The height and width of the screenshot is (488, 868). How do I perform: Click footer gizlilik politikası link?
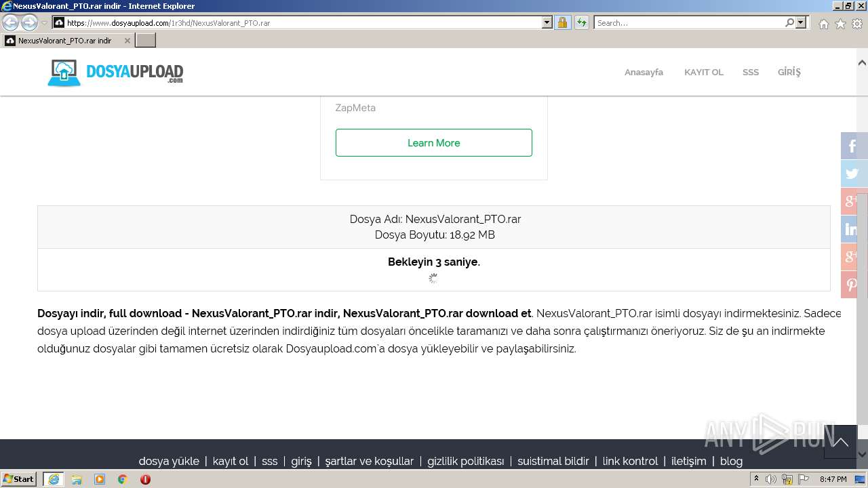[x=466, y=461]
